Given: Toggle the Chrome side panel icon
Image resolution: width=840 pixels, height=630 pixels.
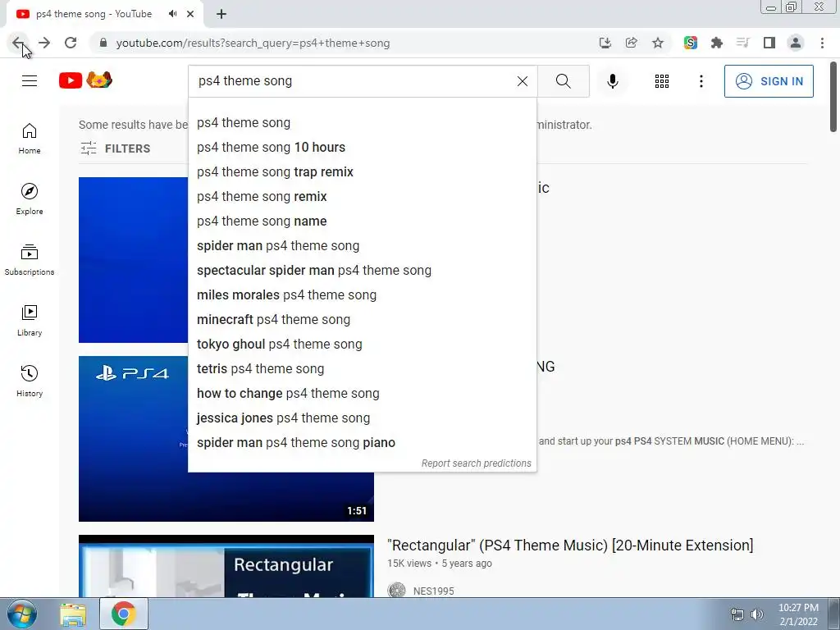Looking at the screenshot, I should pyautogui.click(x=769, y=43).
